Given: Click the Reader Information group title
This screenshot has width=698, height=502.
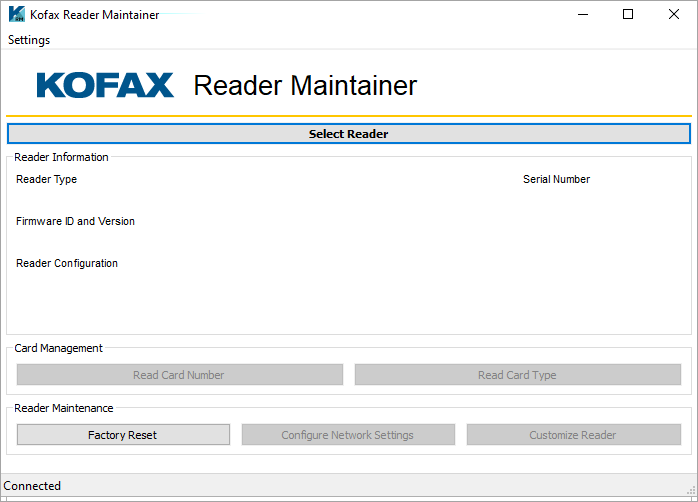Looking at the screenshot, I should [x=61, y=157].
